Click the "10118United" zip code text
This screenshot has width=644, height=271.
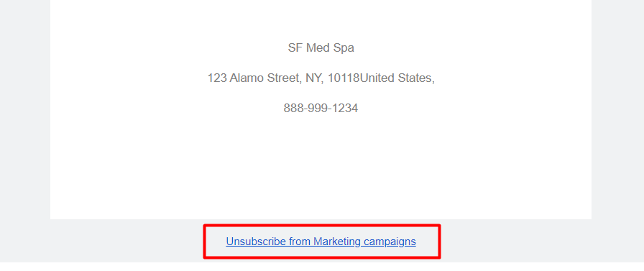tap(361, 78)
